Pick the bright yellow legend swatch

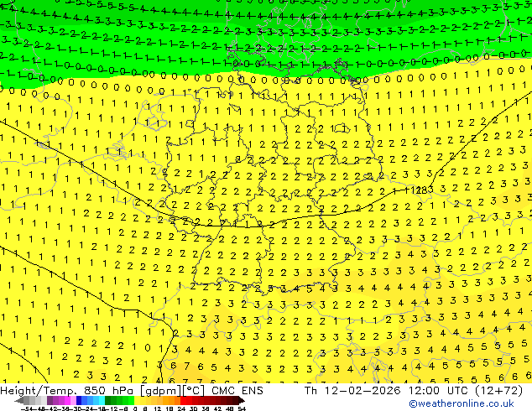137,400
